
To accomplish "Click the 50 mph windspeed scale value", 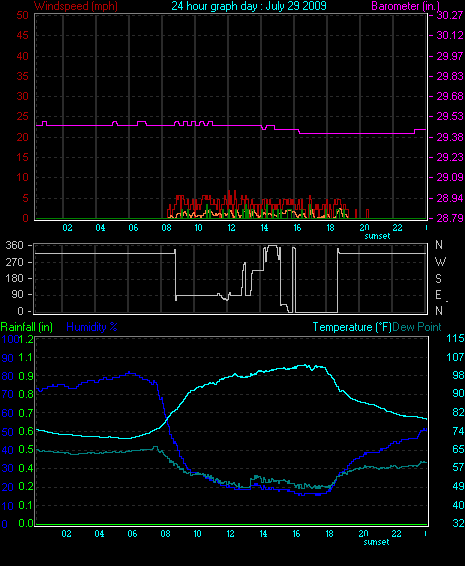I will tap(22, 15).
